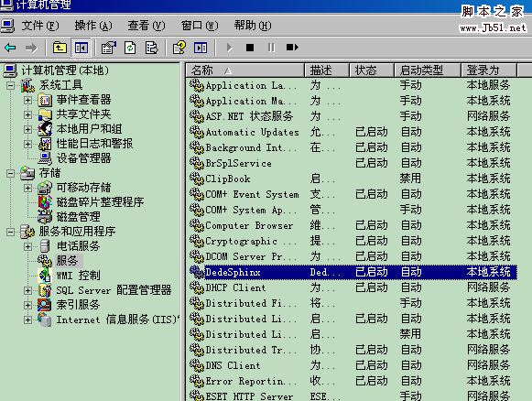Select the ESET HTTP Server service

point(353,396)
